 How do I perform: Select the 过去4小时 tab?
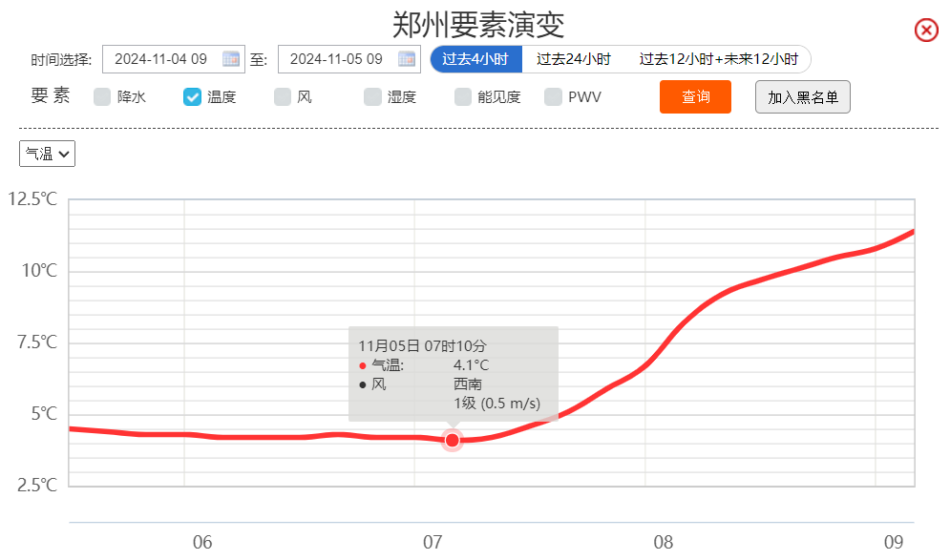point(476,59)
